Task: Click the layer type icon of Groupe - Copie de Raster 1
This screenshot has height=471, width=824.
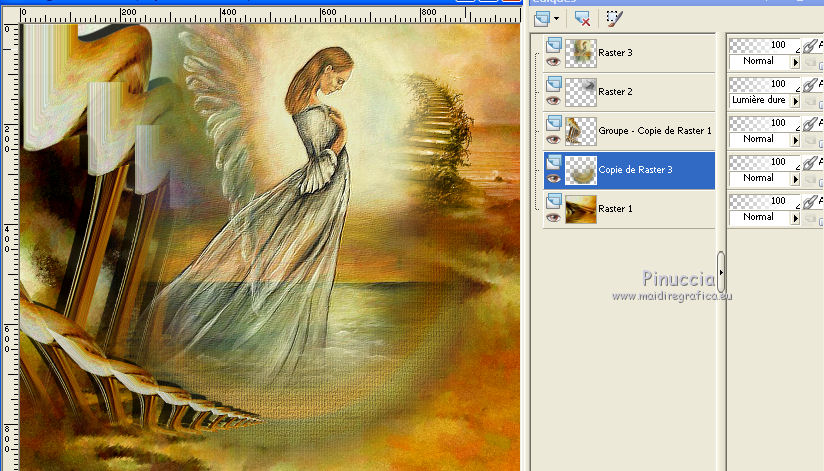Action: pos(553,123)
